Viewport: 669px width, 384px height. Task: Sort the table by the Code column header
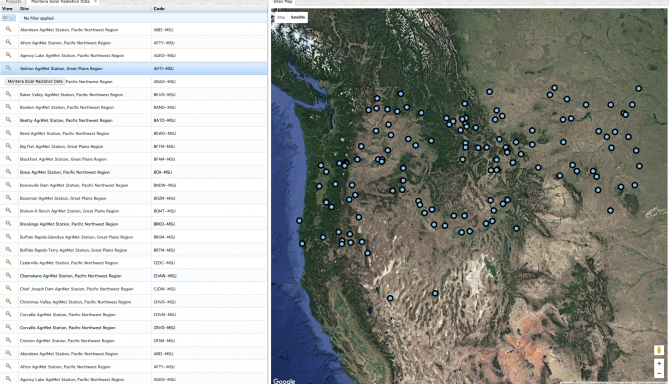coord(209,9)
